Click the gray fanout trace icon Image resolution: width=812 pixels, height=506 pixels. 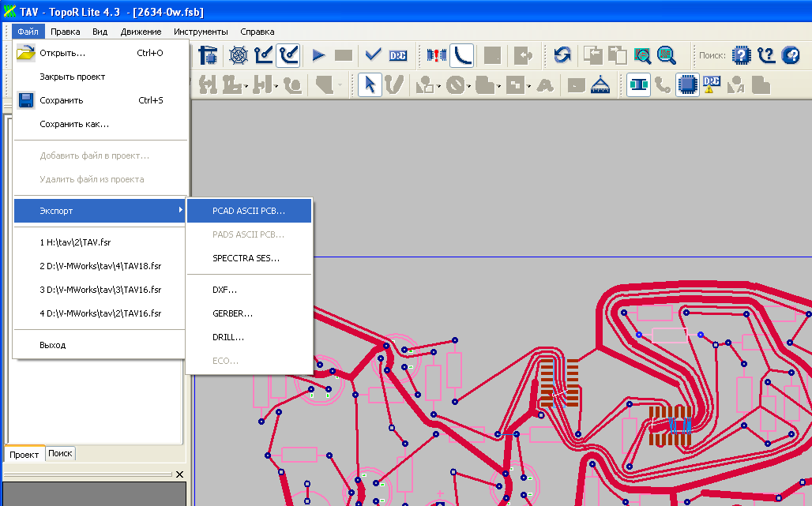click(x=293, y=84)
